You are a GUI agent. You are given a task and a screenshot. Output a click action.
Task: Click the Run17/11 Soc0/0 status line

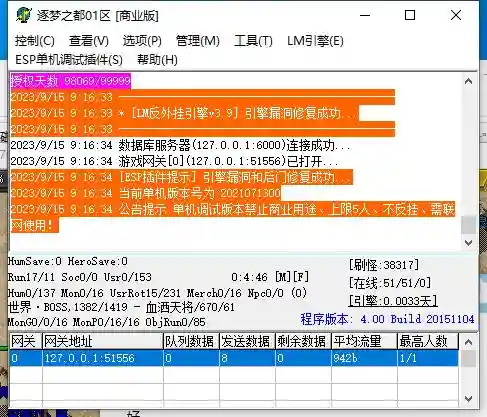[x=80, y=277]
